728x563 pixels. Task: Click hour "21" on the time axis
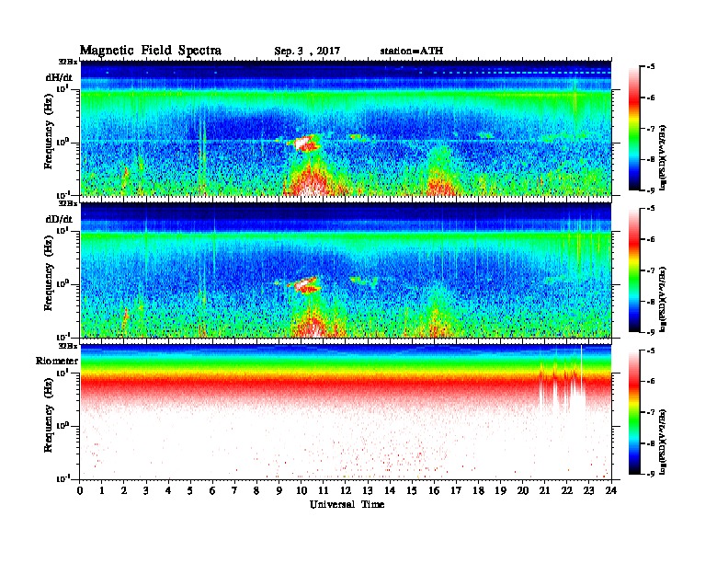[544, 491]
